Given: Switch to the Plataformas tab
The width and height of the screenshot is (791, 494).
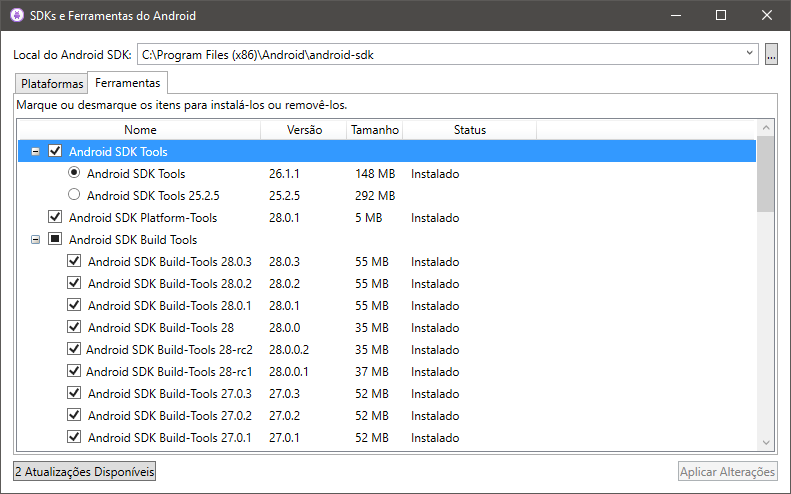Looking at the screenshot, I should pyautogui.click(x=51, y=83).
